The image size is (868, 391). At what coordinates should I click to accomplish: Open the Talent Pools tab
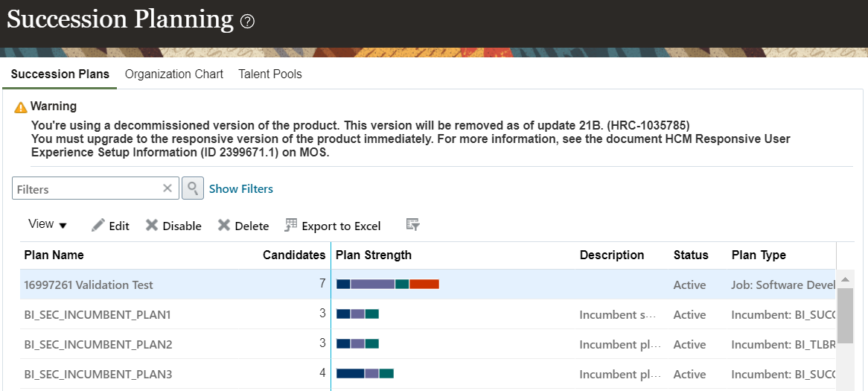click(x=270, y=74)
